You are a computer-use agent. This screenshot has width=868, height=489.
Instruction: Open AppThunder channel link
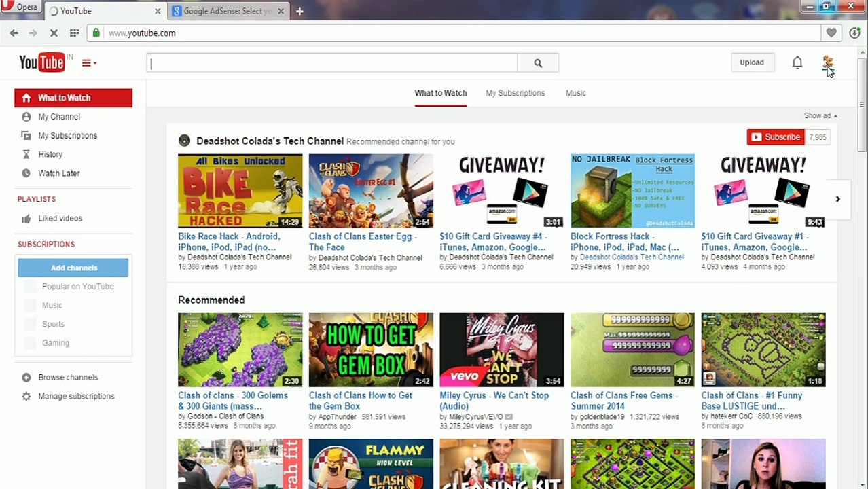(x=338, y=417)
